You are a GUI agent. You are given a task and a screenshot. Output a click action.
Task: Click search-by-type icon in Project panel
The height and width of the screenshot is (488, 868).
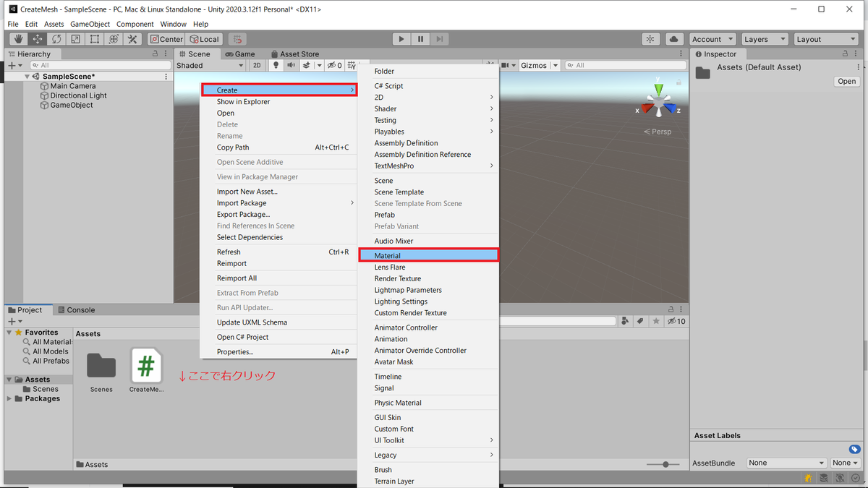pos(625,321)
